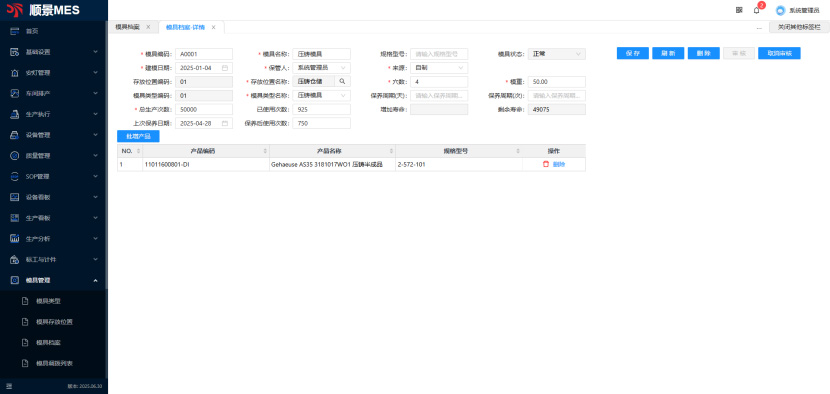Viewport: 830px width, 394px height.
Task: Click the 取消审核 button
Action: pyautogui.click(x=779, y=53)
